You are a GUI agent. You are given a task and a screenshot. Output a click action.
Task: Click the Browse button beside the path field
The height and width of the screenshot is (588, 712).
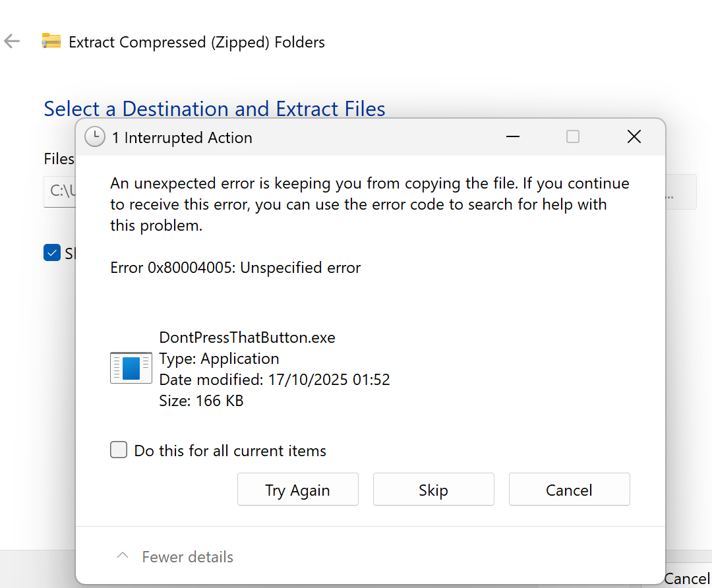(x=682, y=192)
